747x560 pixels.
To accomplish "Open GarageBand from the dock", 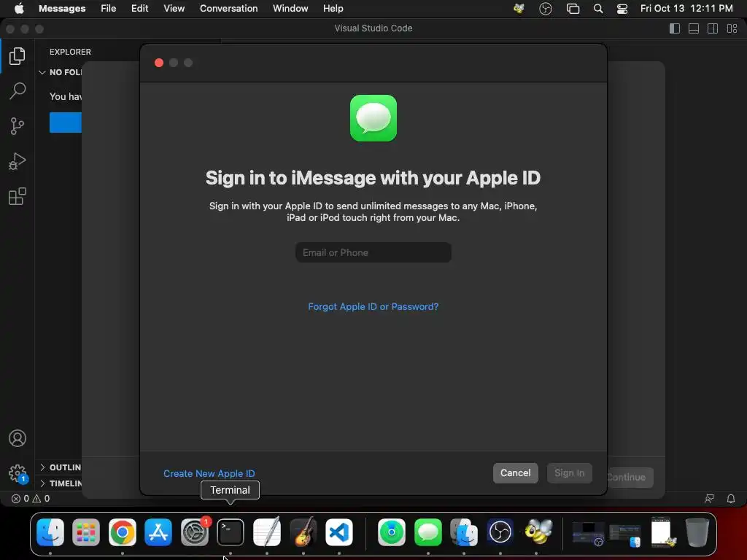I will click(x=303, y=532).
